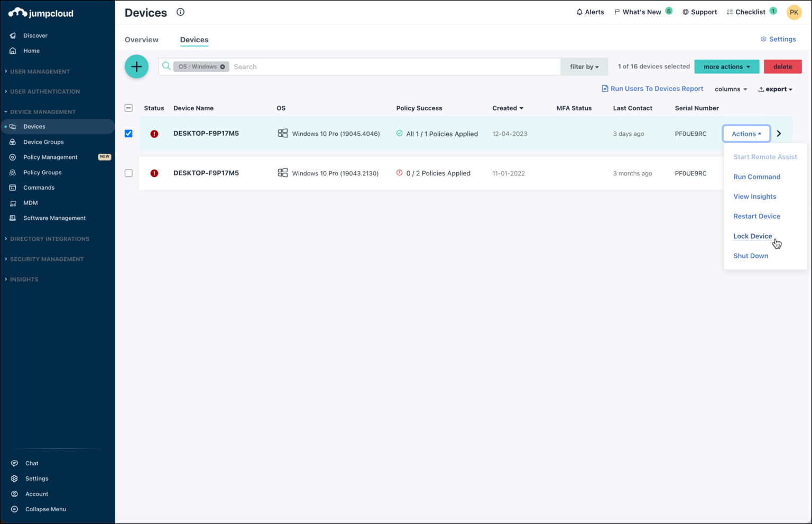
Task: Toggle the select-all header checkbox
Action: (128, 108)
